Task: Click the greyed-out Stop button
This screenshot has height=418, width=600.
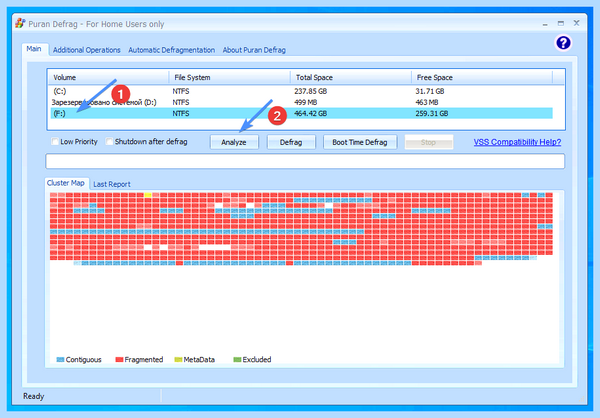Action: click(429, 142)
